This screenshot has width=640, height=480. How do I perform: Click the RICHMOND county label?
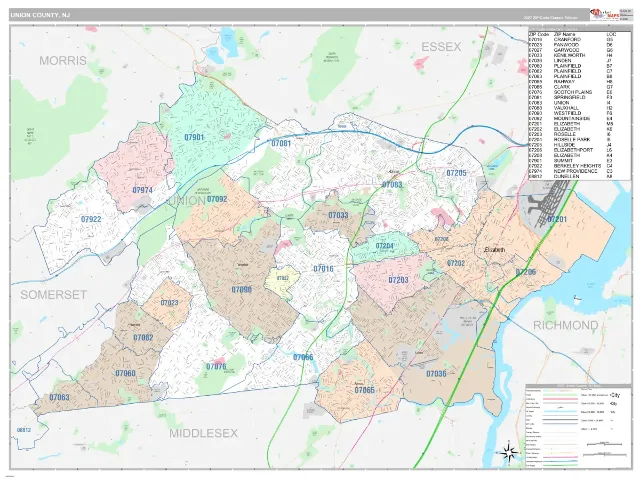point(566,325)
